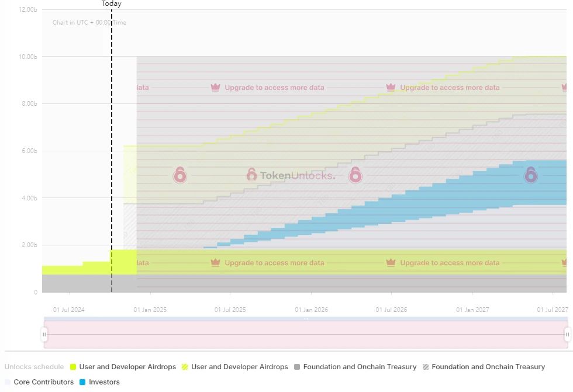Click the crown icon in the upper-right upgrade banner
Image resolution: width=573 pixels, height=392 pixels.
391,88
